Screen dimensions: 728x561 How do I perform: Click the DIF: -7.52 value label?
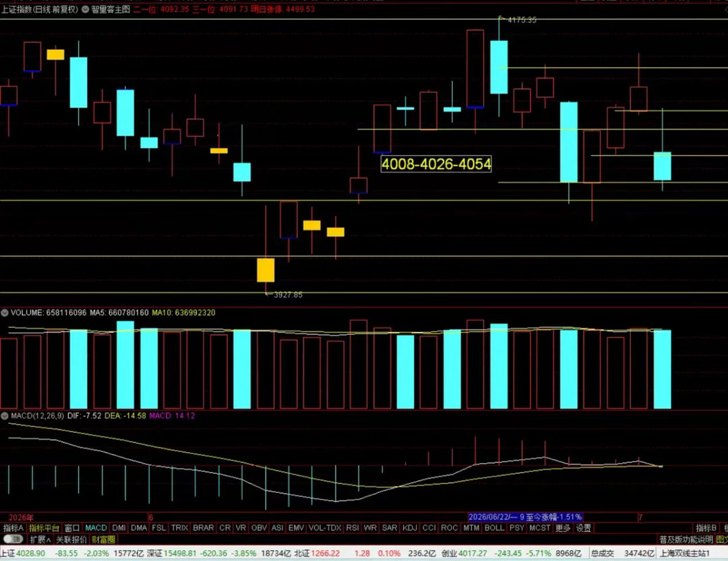click(x=84, y=415)
